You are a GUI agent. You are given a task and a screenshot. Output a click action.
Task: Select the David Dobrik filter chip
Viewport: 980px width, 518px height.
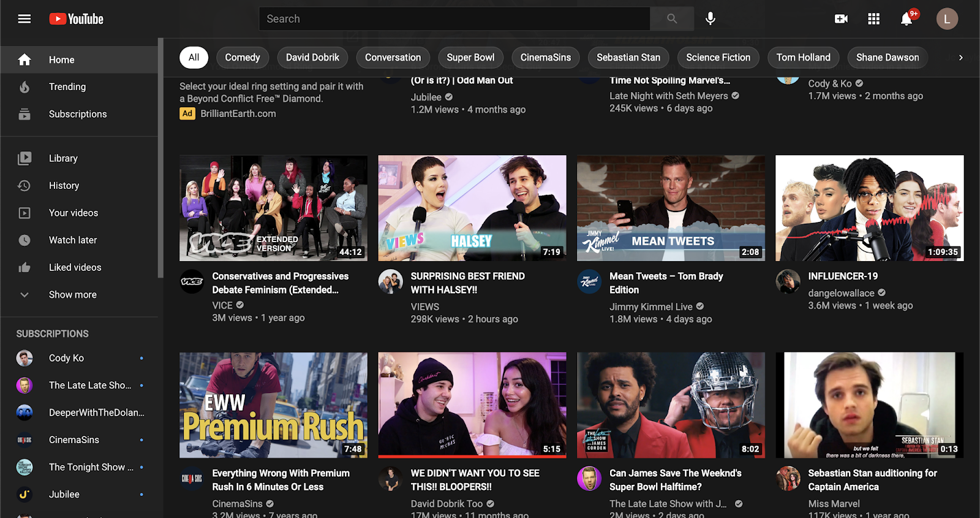click(x=312, y=58)
